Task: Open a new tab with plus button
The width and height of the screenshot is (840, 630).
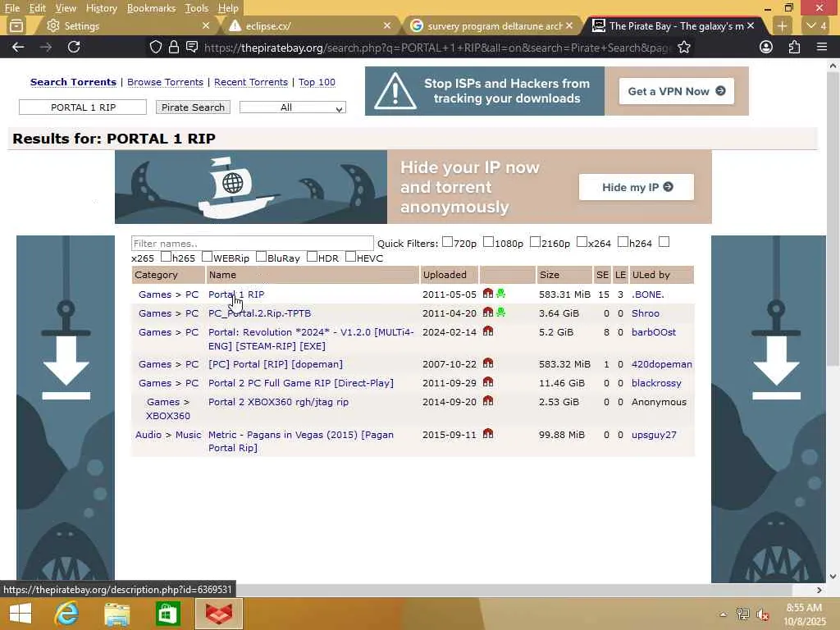Action: point(782,25)
